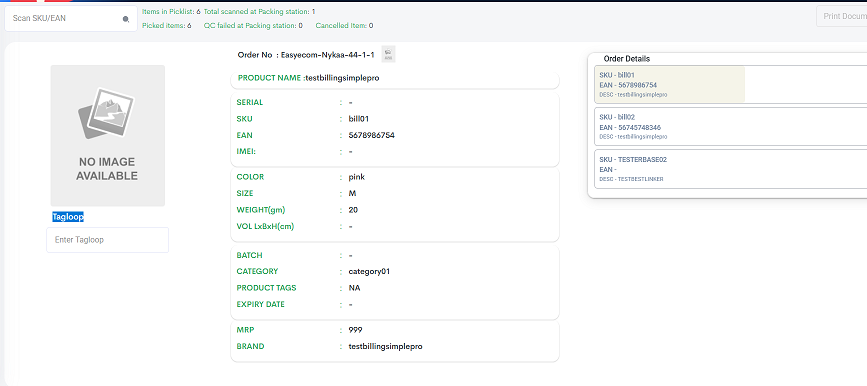The width and height of the screenshot is (867, 386).
Task: Focus the Scan SKU/EAN input field
Action: [x=71, y=18]
